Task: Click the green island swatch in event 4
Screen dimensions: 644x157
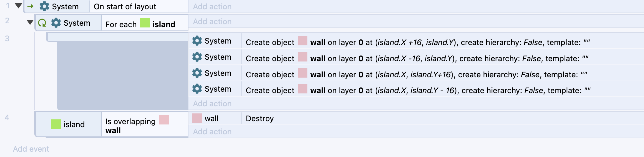Action: pyautogui.click(x=56, y=124)
